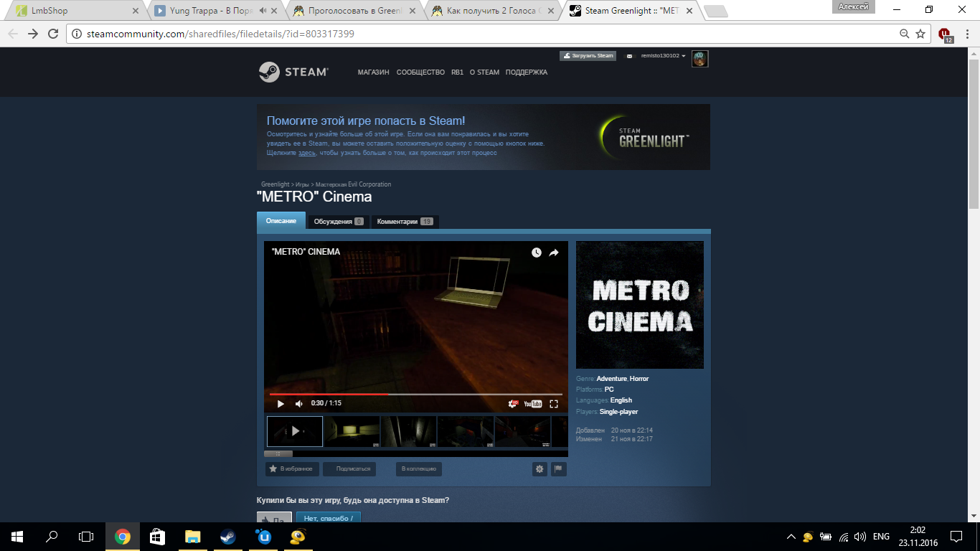980x551 pixels.
Task: Show hidden system tray icons
Action: point(791,537)
